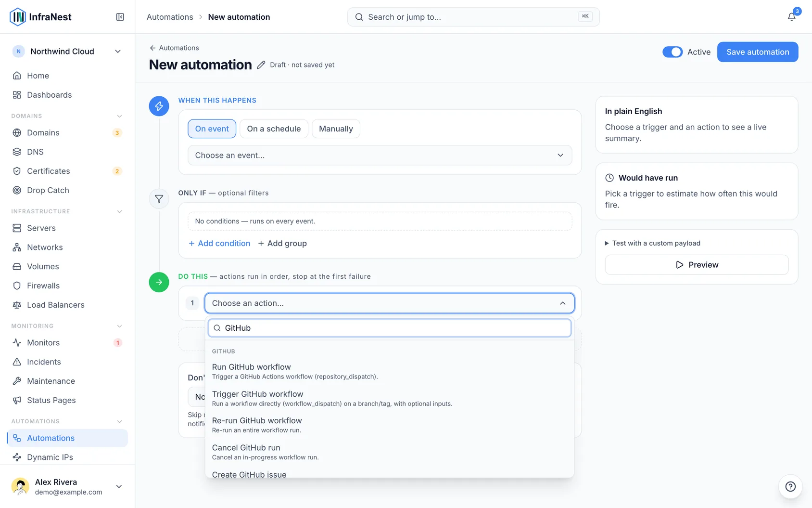Choose Cancel GitHub run action

pyautogui.click(x=389, y=452)
